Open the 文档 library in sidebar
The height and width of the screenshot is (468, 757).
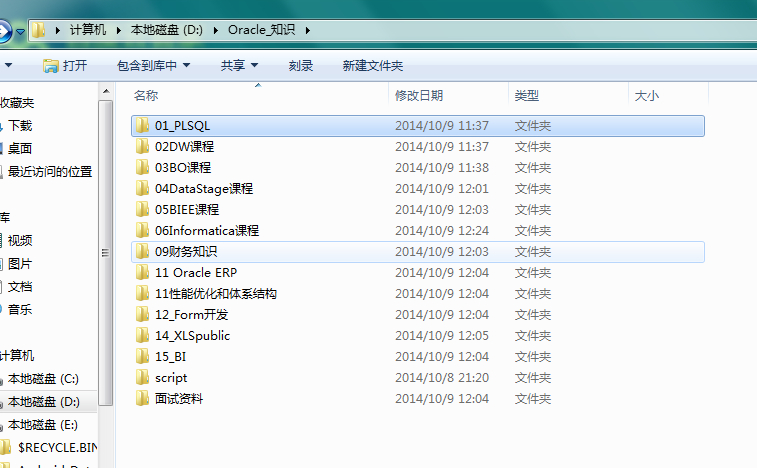pos(20,286)
